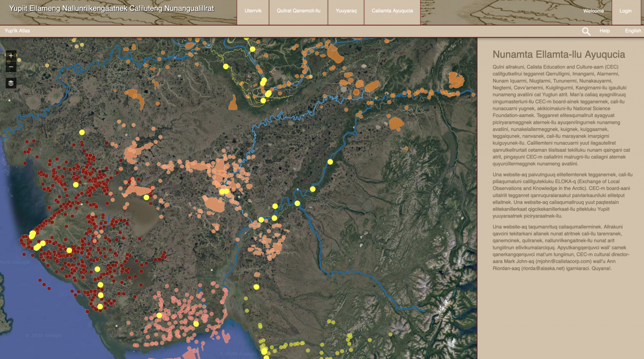Open the Utervik tab

click(x=253, y=11)
